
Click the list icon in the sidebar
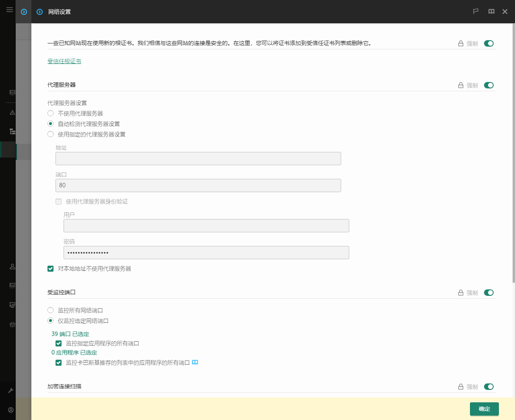[12, 92]
